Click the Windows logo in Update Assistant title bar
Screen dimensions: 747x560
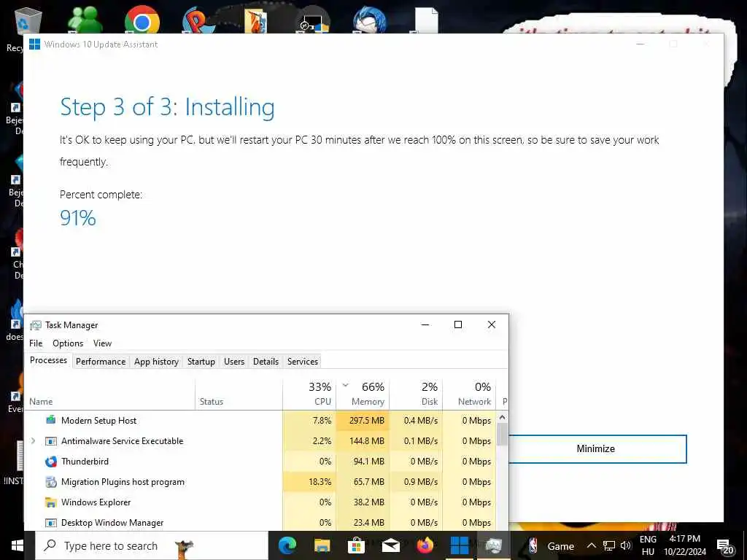pyautogui.click(x=34, y=44)
